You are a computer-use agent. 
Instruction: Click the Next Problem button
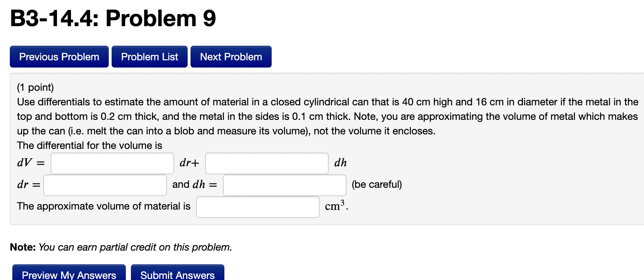tap(231, 57)
